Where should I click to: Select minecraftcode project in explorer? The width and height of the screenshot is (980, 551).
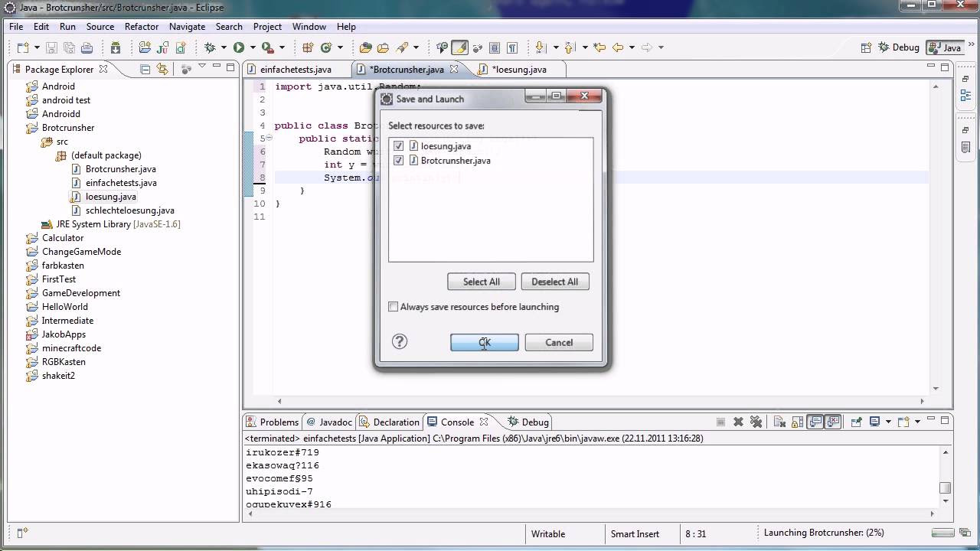[x=71, y=348]
